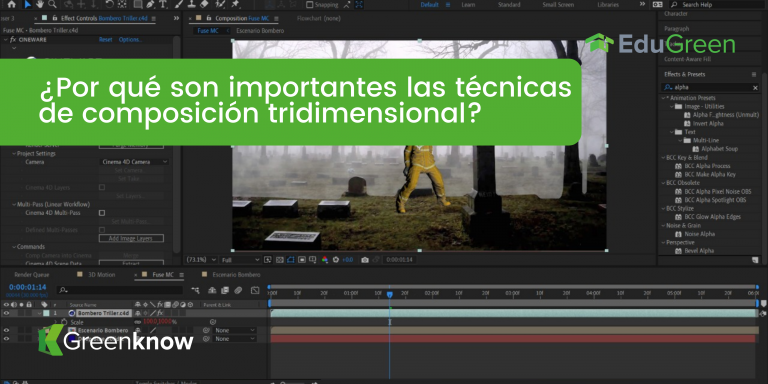Click the timeline layer search field
The height and width of the screenshot is (384, 768).
(x=119, y=290)
